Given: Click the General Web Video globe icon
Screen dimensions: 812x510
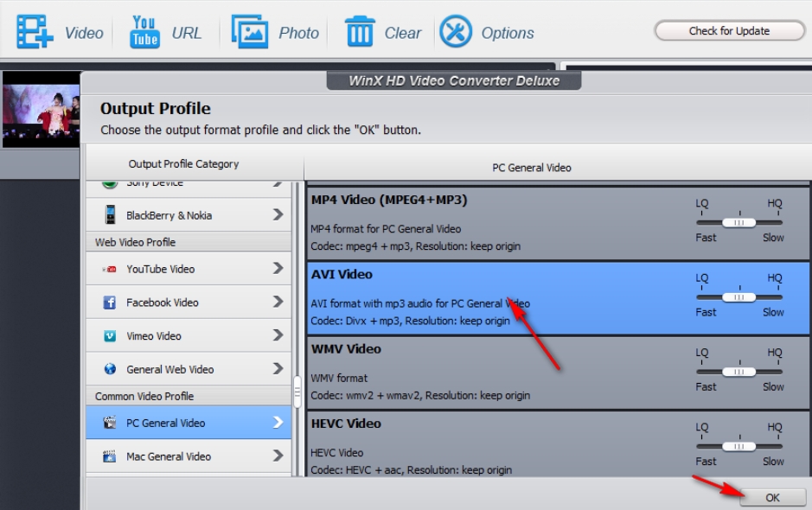Looking at the screenshot, I should click(110, 368).
